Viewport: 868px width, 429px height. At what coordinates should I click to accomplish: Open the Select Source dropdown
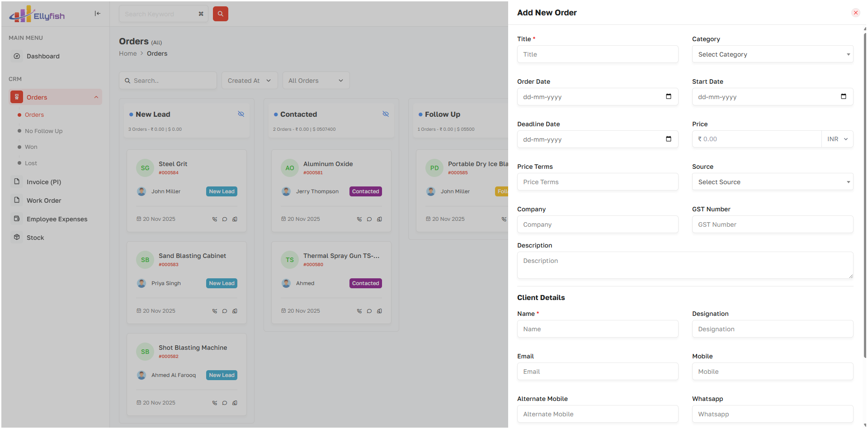(x=772, y=182)
